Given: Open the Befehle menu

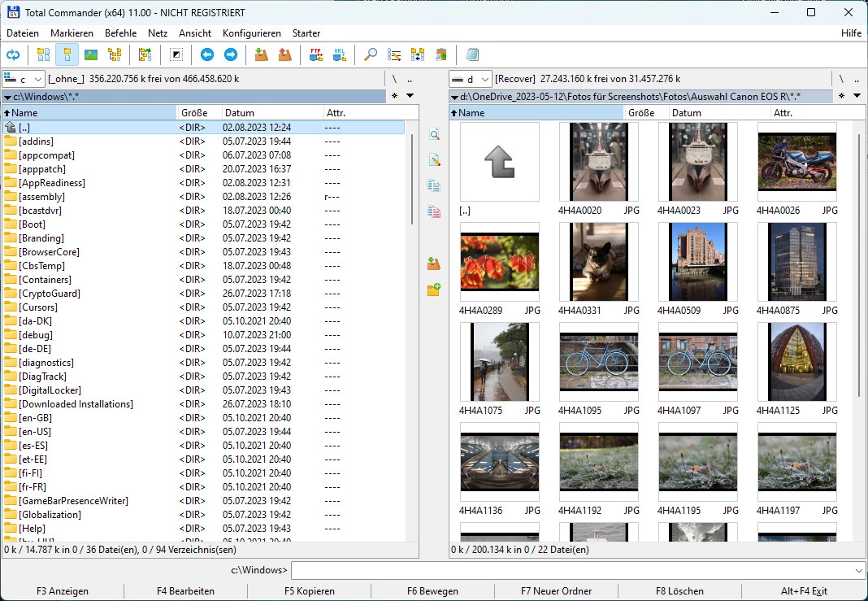Looking at the screenshot, I should 120,33.
